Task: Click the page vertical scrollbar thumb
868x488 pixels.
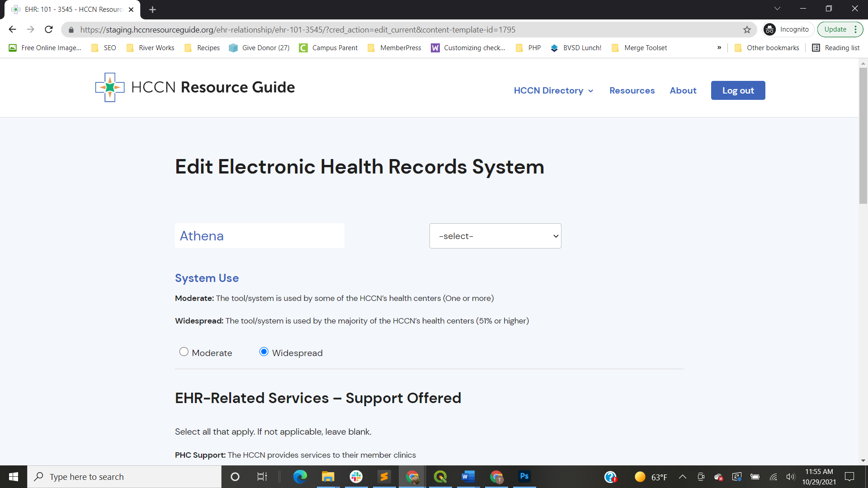Action: point(863,136)
